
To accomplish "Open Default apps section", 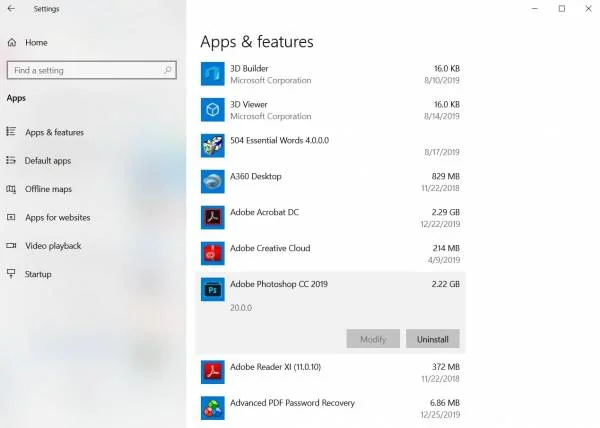I will [48, 161].
